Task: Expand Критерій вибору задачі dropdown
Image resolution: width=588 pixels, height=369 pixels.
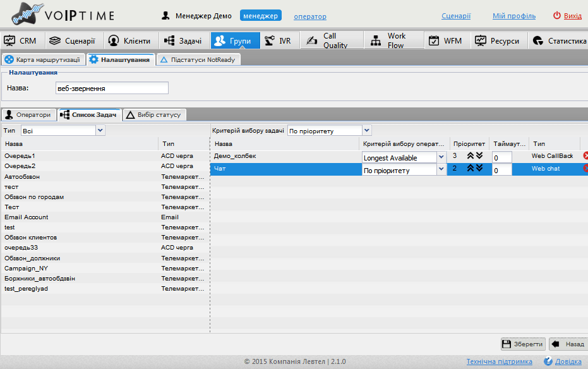Action: click(367, 131)
